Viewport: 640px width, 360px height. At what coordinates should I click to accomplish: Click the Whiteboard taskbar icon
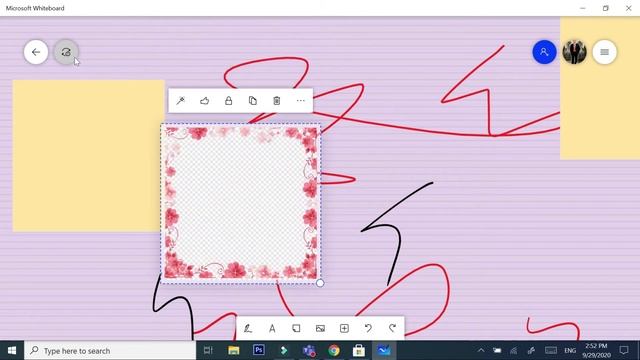[384, 350]
